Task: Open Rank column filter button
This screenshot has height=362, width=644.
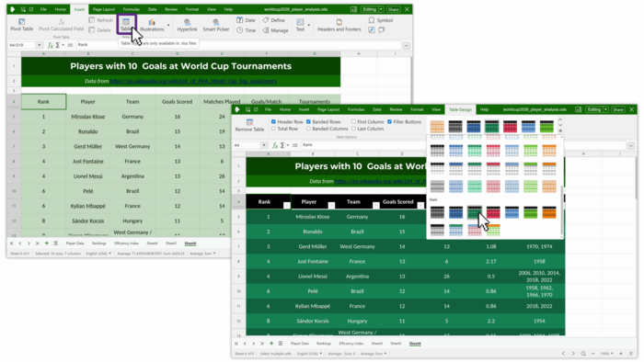Action: 287,206
